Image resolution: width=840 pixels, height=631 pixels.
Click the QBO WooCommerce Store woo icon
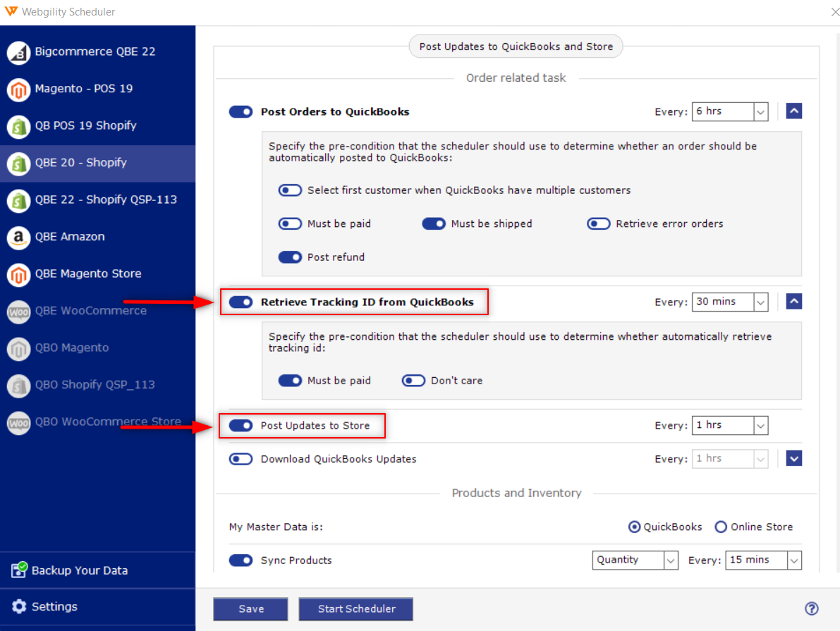19,422
